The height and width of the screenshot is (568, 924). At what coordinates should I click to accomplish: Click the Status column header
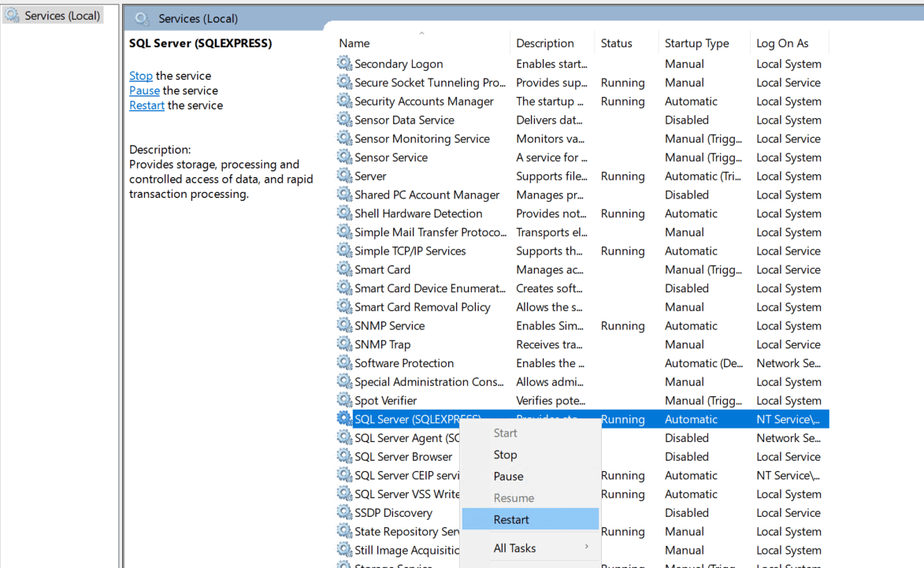pos(616,43)
